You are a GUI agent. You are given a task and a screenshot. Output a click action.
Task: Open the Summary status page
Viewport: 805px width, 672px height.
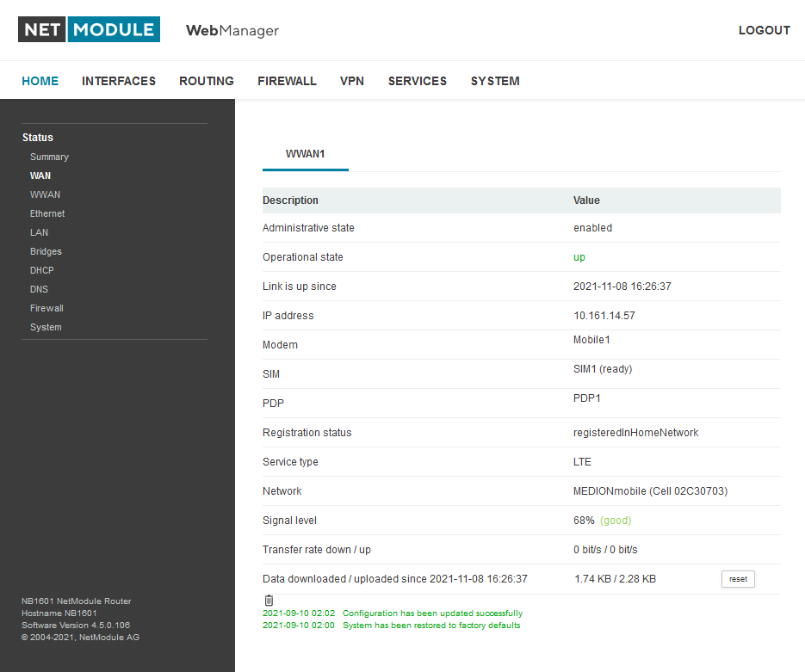pyautogui.click(x=49, y=157)
